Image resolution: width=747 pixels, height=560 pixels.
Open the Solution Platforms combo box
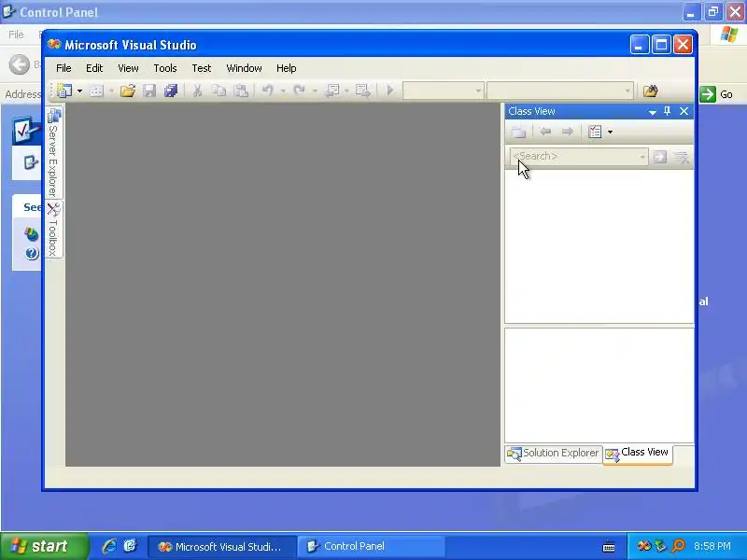[559, 91]
